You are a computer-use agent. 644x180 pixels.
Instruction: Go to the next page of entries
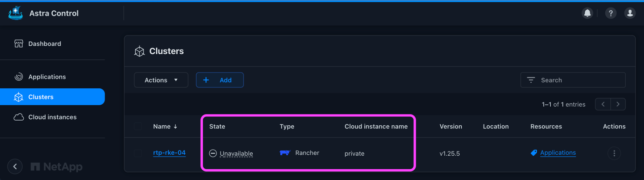(x=618, y=104)
